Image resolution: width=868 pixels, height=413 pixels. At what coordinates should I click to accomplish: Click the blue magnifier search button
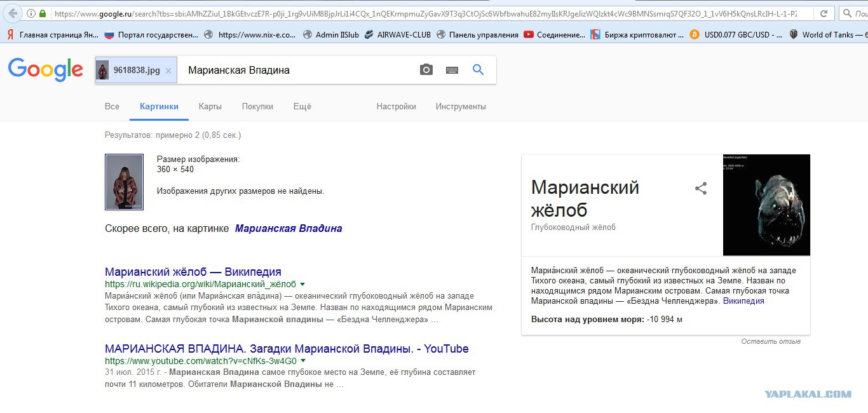pos(478,70)
